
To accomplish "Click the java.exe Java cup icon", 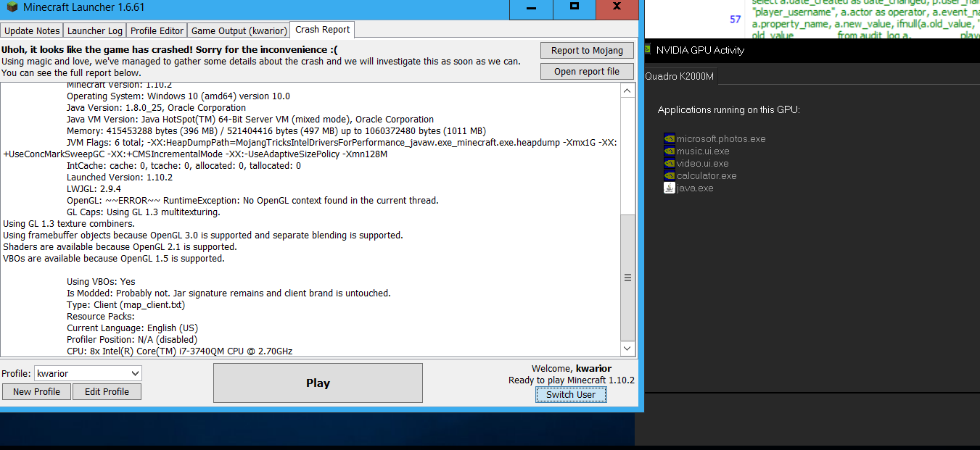I will pos(670,188).
